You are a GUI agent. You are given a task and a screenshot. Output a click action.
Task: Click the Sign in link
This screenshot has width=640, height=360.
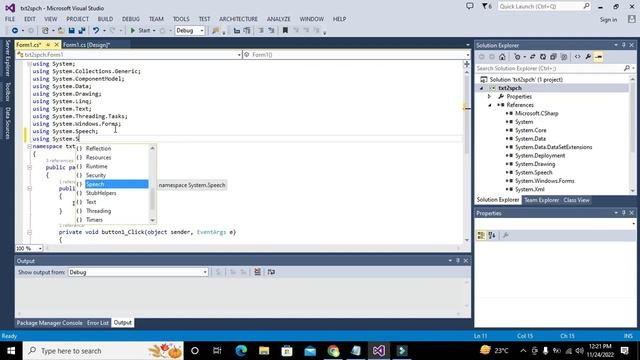coord(608,20)
